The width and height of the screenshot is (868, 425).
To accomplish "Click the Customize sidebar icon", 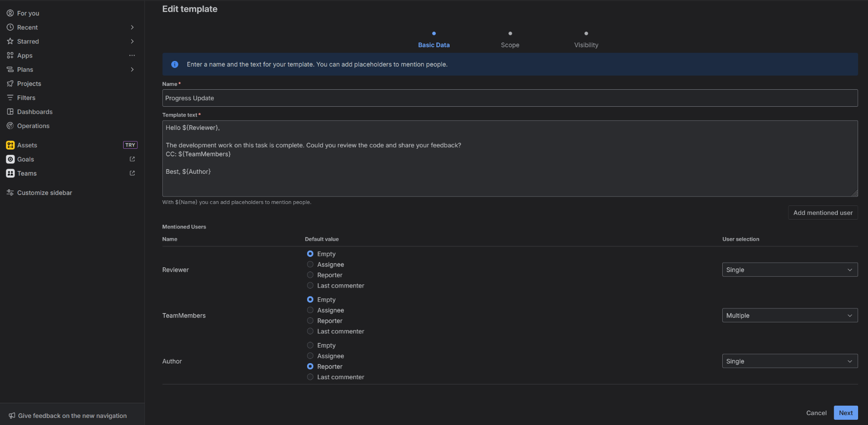I will 10,192.
